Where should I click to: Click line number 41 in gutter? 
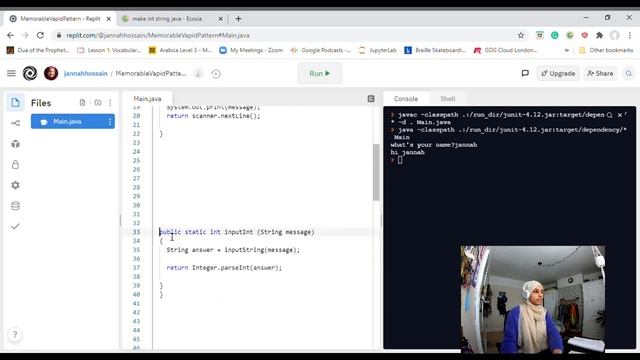point(136,303)
